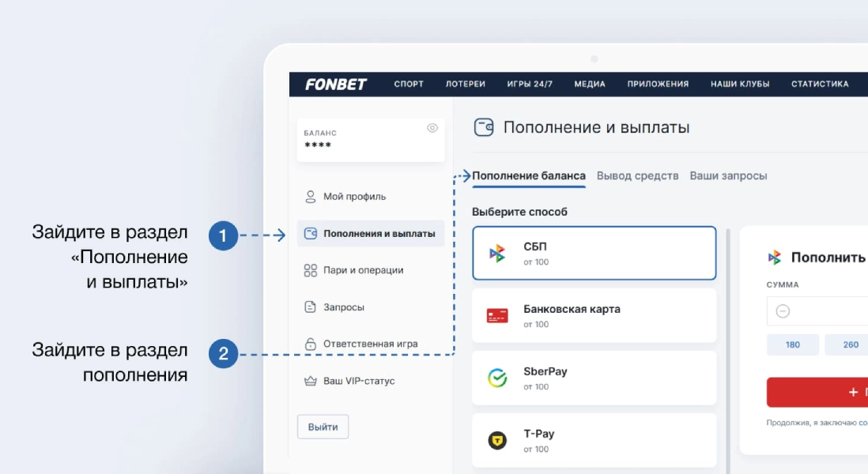
Task: Switch to Ваши запросы tab
Action: pyautogui.click(x=729, y=176)
